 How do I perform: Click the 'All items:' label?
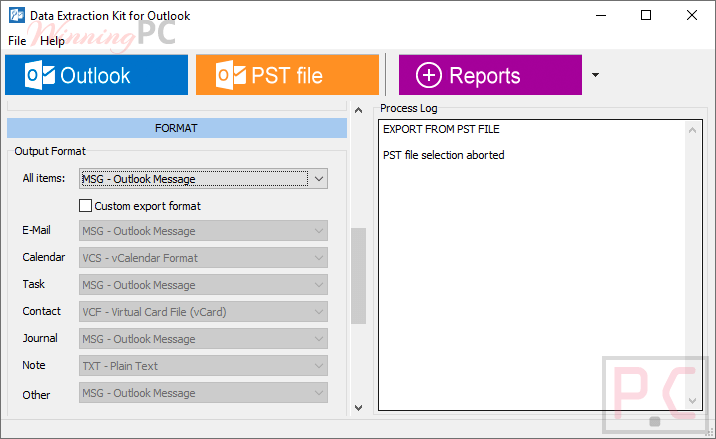pyautogui.click(x=44, y=178)
